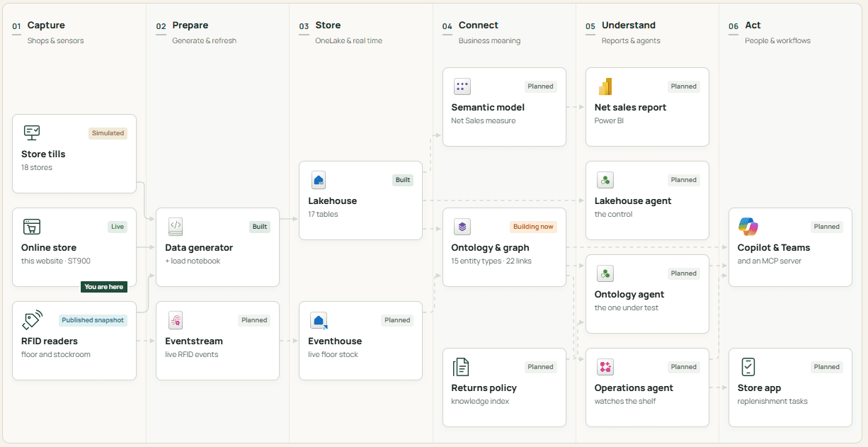Open the Operations agent card title
Screen dimensions: 868x447
[x=634, y=388]
